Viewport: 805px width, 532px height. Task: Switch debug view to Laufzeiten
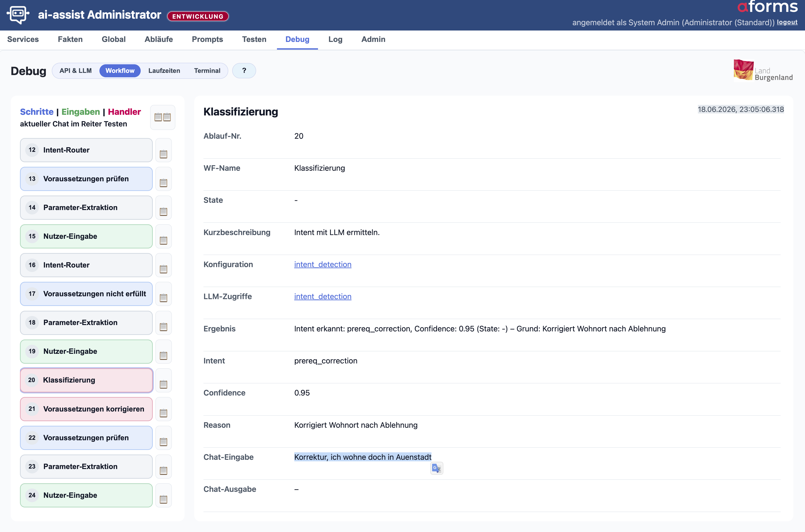pyautogui.click(x=164, y=71)
